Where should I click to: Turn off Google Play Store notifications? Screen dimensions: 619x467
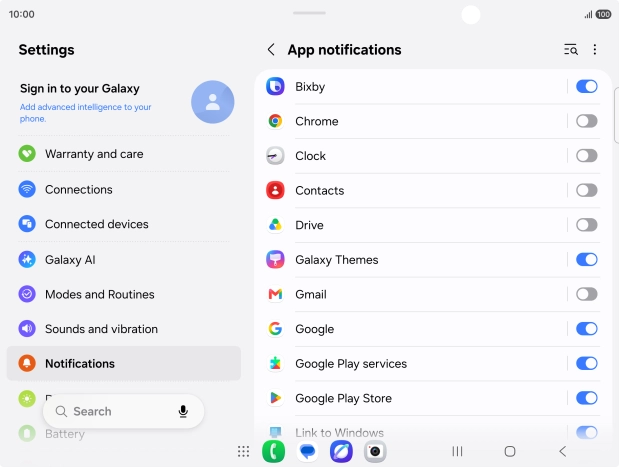[587, 398]
